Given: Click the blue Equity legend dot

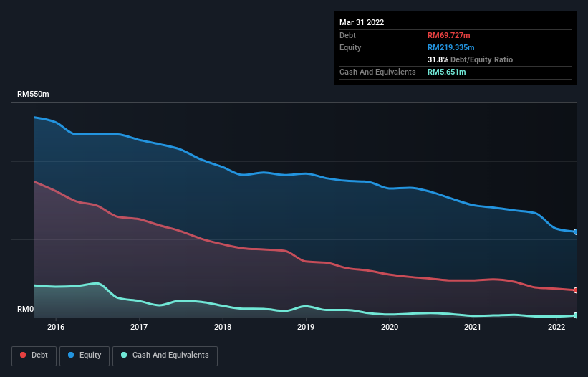Looking at the screenshot, I should pyautogui.click(x=71, y=355).
